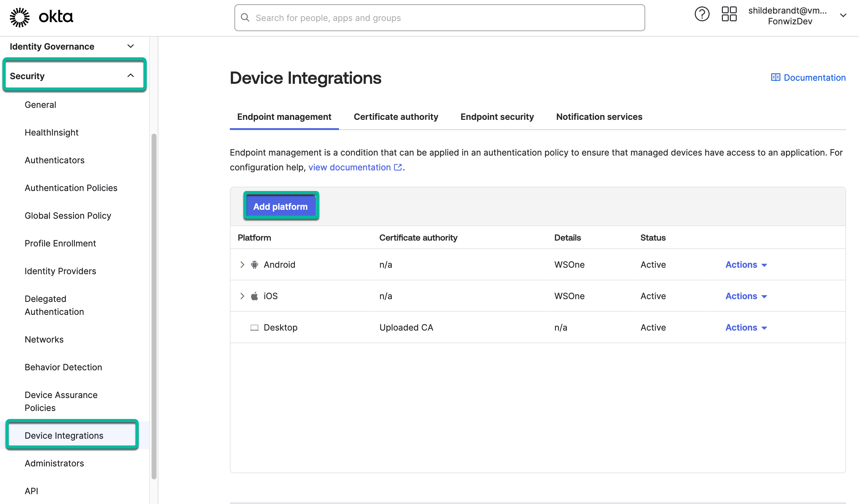Viewport: 859px width, 504px height.
Task: Select the Android platform icon
Action: (x=254, y=264)
